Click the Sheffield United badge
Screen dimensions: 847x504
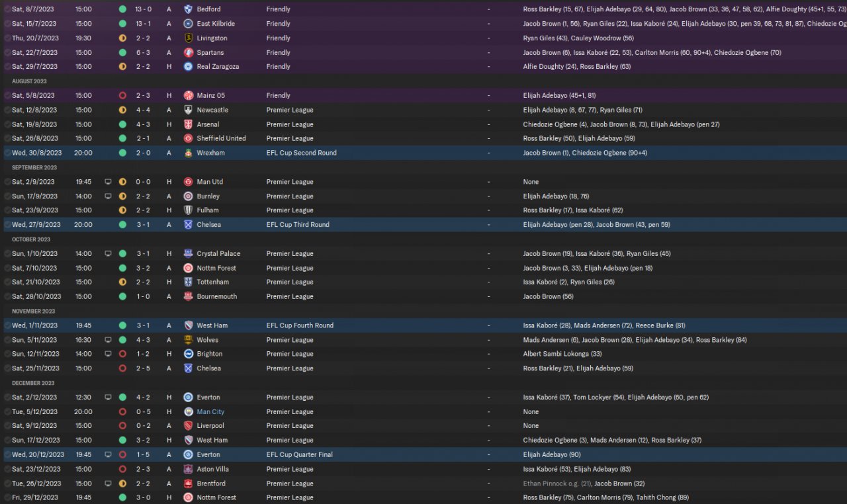189,139
